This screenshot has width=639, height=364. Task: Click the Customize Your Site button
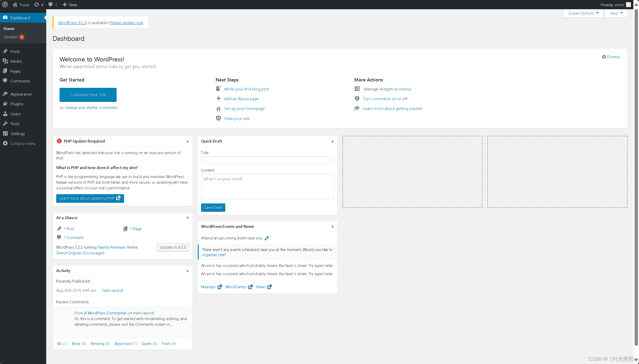[88, 95]
